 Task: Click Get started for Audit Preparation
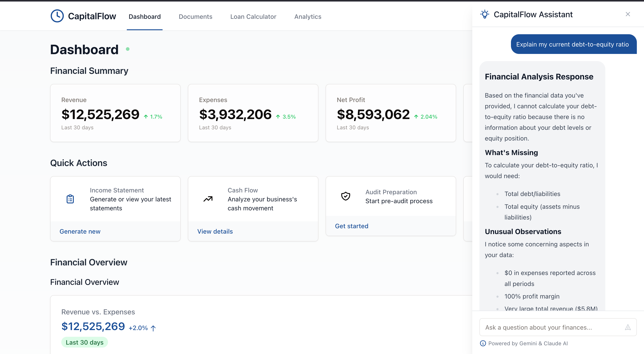(x=352, y=226)
